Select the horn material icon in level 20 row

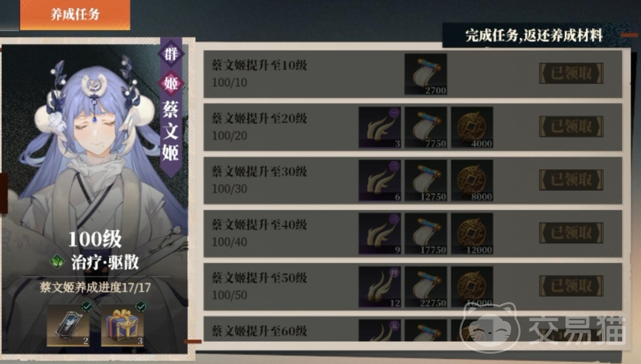coord(380,127)
